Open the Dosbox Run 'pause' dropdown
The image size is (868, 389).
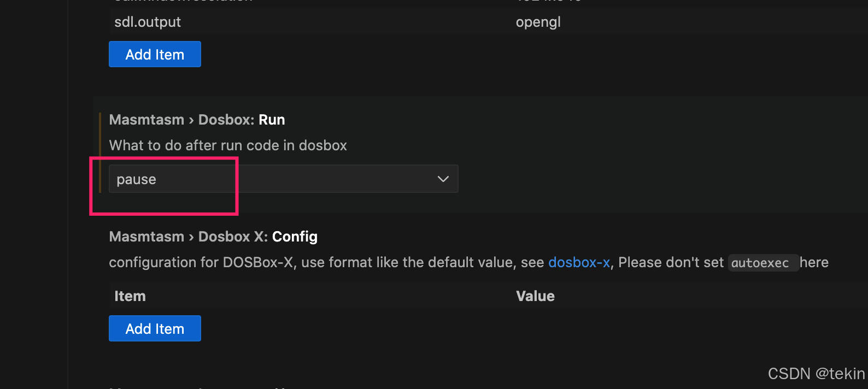(x=283, y=179)
